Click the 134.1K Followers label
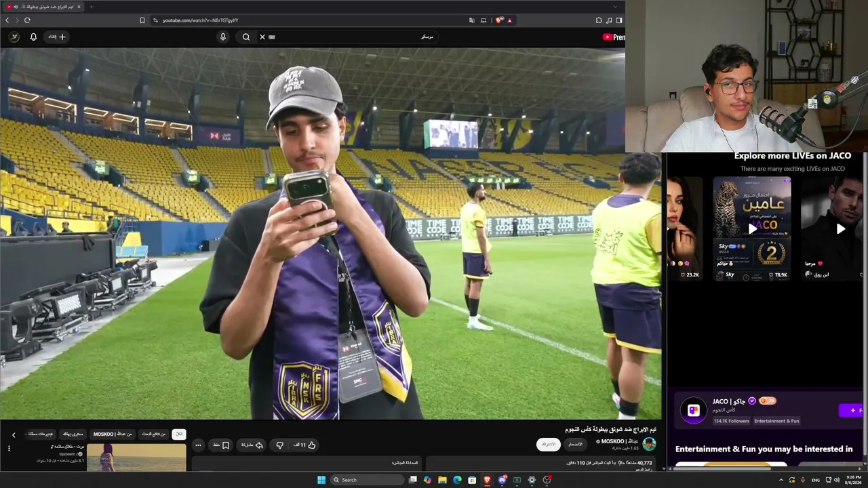 731,421
